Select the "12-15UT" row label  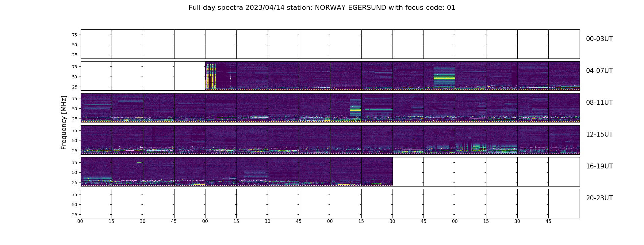(599, 134)
